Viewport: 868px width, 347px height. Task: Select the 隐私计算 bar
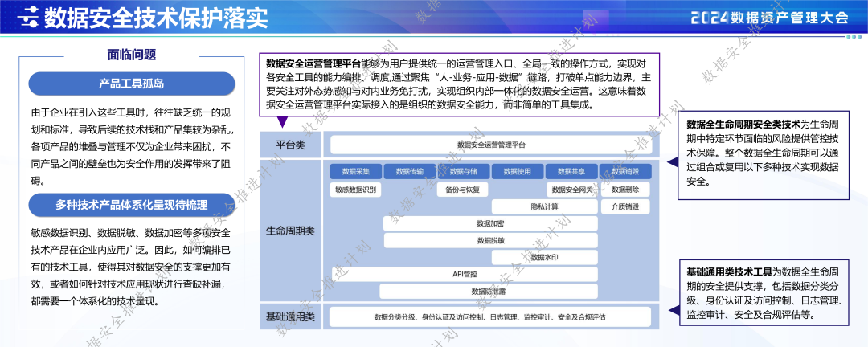(x=545, y=206)
